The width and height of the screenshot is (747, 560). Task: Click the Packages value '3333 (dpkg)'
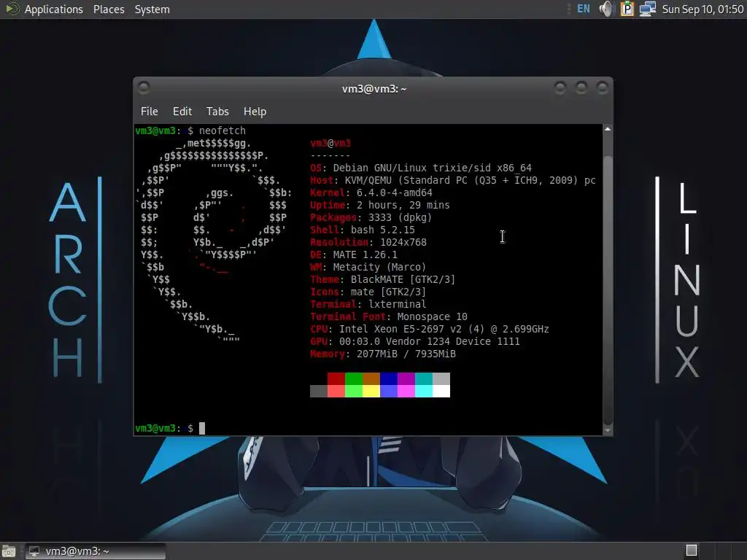click(x=400, y=217)
